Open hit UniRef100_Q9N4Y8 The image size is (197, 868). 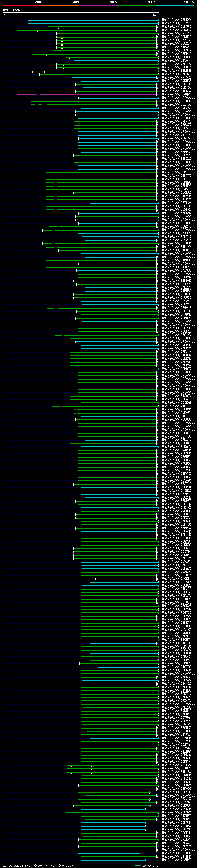point(177,122)
